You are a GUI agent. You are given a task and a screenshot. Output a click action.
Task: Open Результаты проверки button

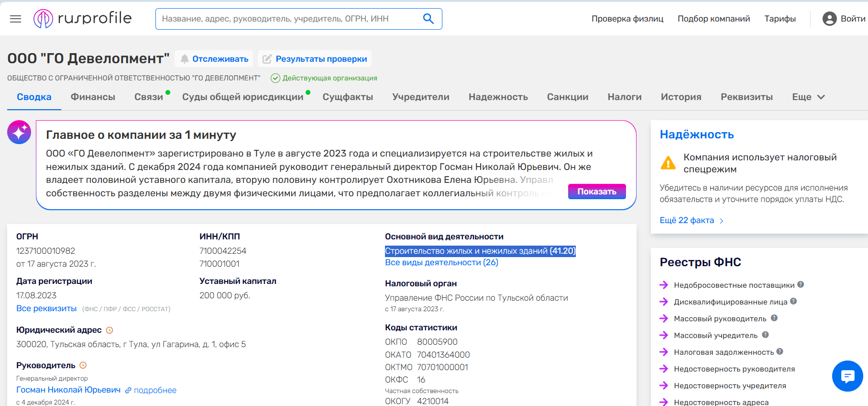coord(315,59)
